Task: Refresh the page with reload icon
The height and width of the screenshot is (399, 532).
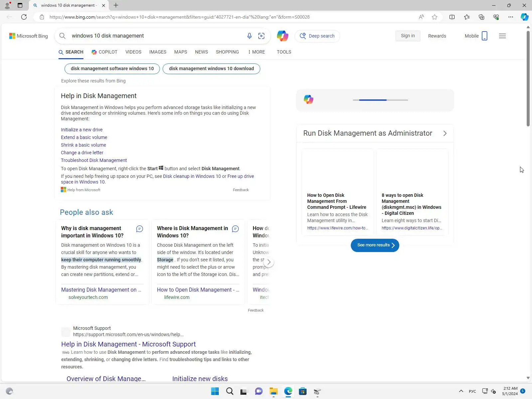Action: pyautogui.click(x=24, y=17)
